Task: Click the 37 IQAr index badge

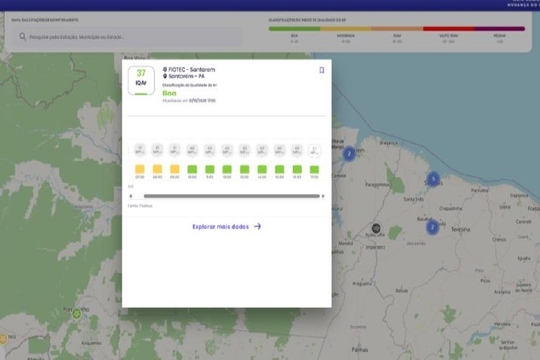Action: click(141, 81)
